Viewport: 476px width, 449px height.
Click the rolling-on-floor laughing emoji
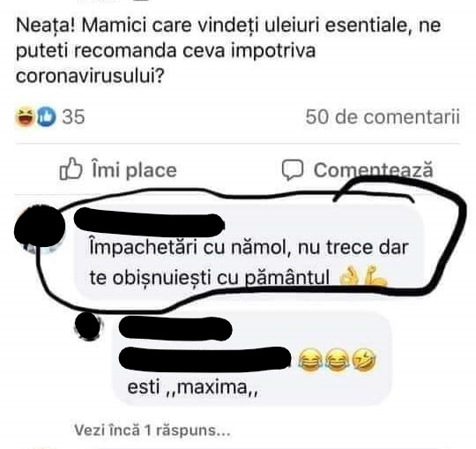[x=364, y=360]
